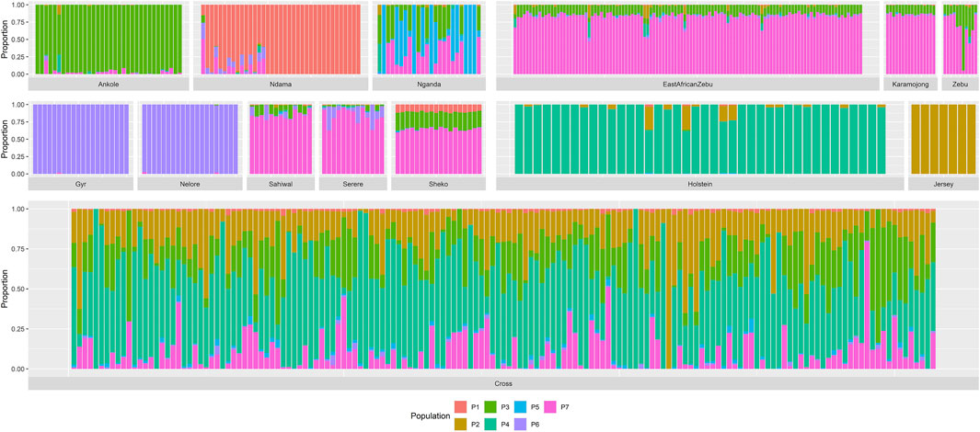Screen dimensions: 980x432
Task: Select the Cross panel label
Action: 502,383
